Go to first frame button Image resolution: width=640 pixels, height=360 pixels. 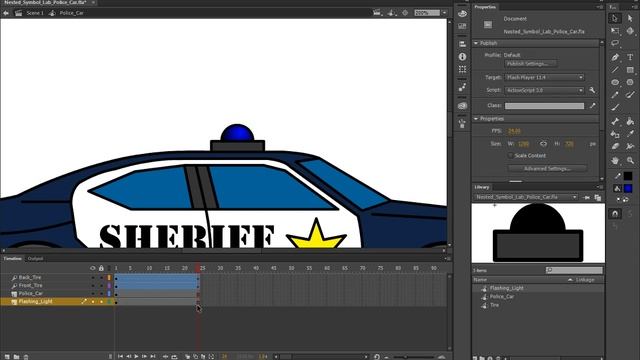[120, 356]
